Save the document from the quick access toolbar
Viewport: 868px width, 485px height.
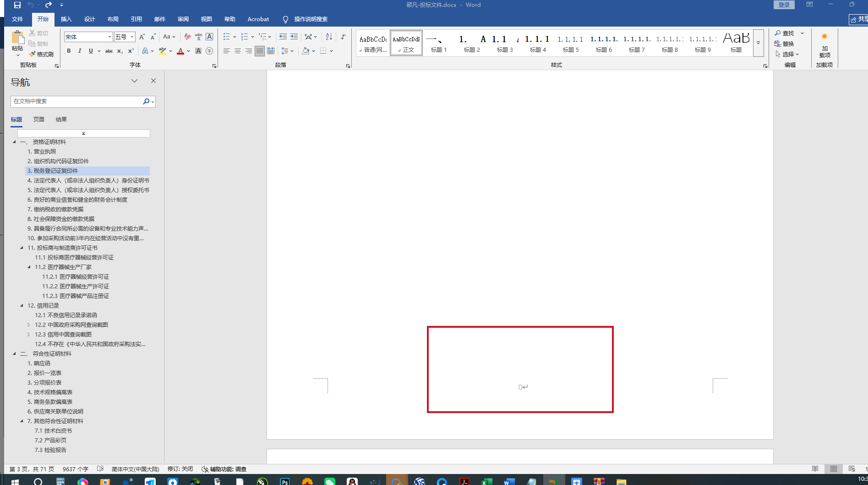[17, 5]
